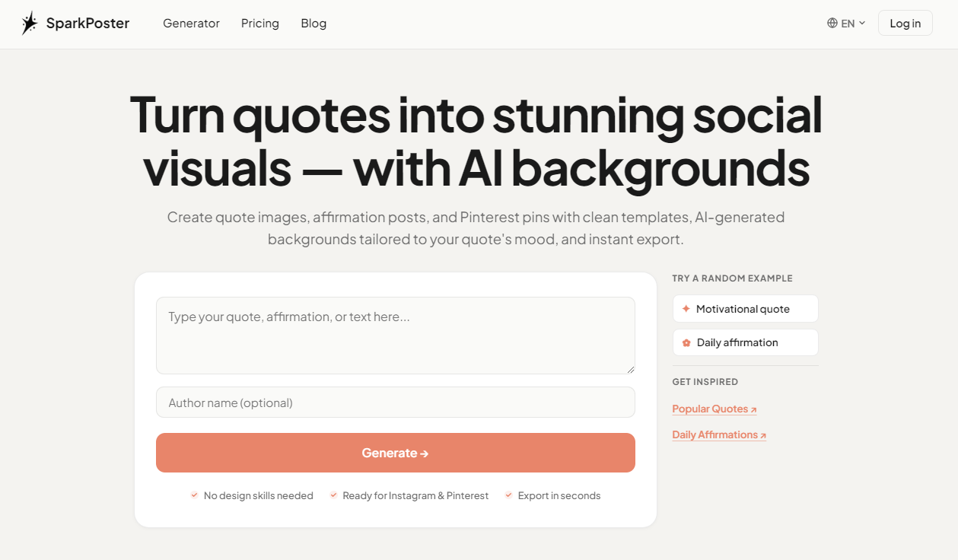Screen dimensions: 958x560
Task: Click the arrow icon inside Generate button
Action: [425, 452]
